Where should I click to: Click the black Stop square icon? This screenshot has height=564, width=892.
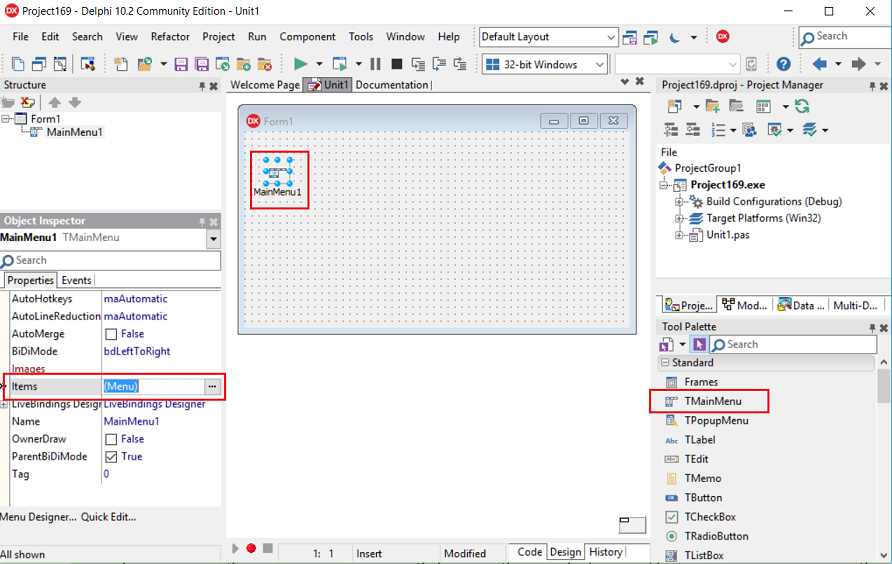click(397, 64)
